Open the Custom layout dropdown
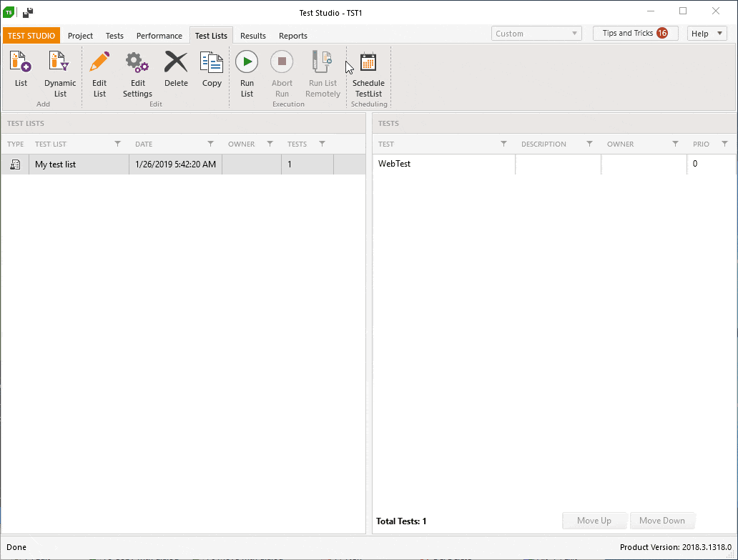 point(536,34)
